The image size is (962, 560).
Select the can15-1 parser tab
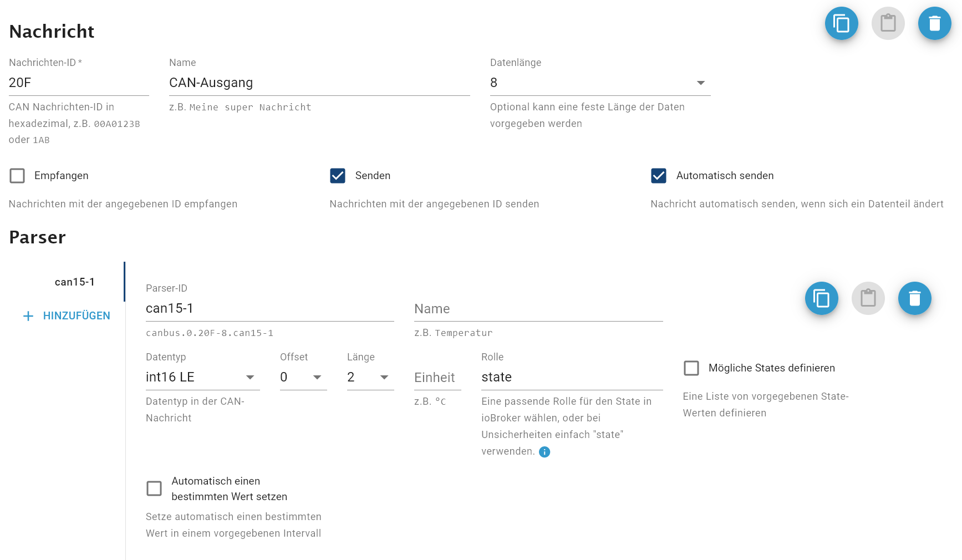pos(74,282)
